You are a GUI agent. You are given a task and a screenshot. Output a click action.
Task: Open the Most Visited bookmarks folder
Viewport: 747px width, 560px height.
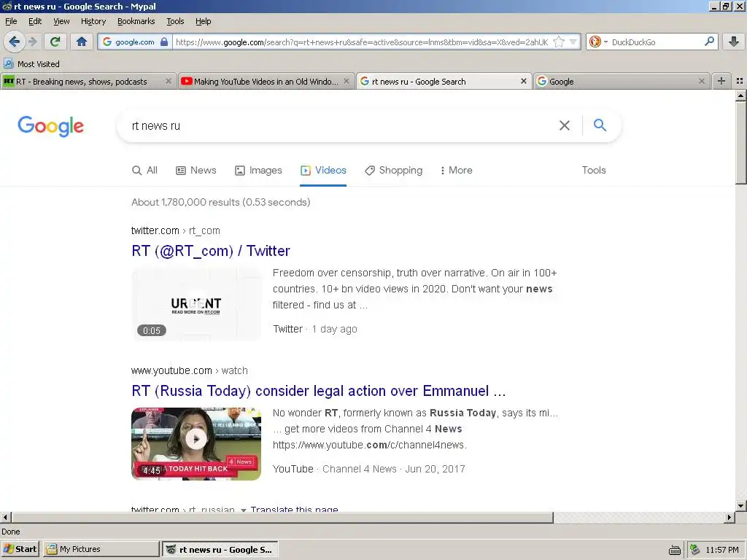31,64
